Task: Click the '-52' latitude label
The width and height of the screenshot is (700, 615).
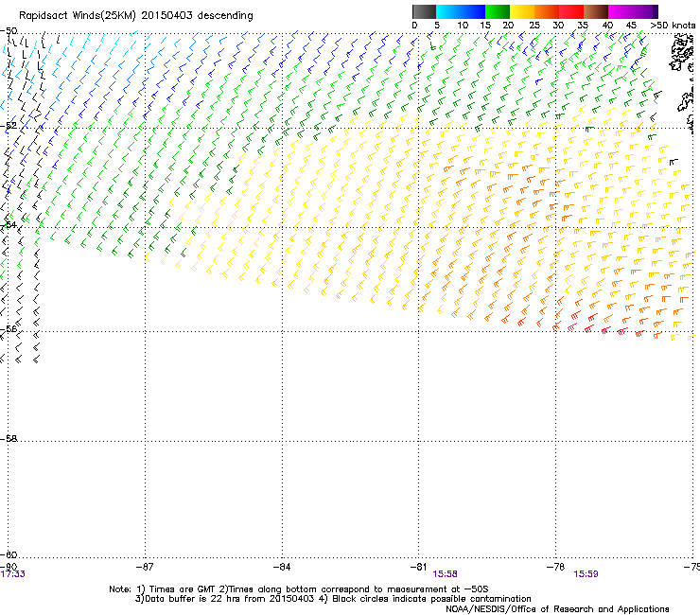Action: [9, 126]
